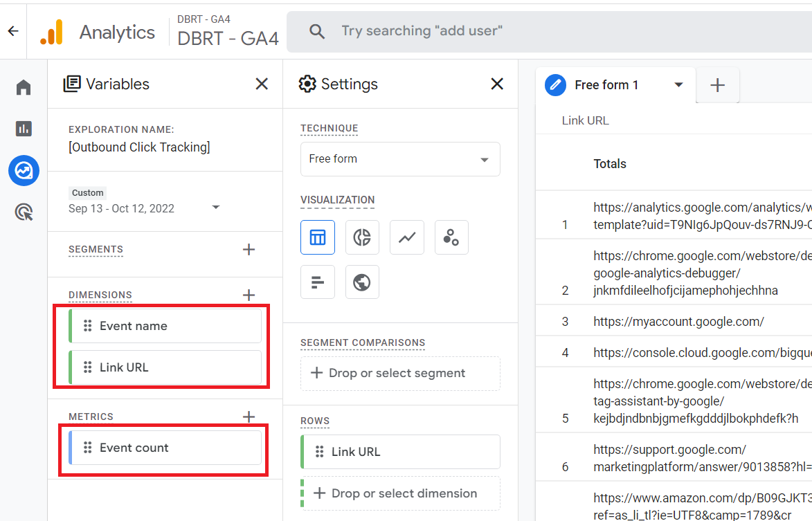The height and width of the screenshot is (521, 812).
Task: Click the TECHNIQUE label
Action: click(330, 128)
